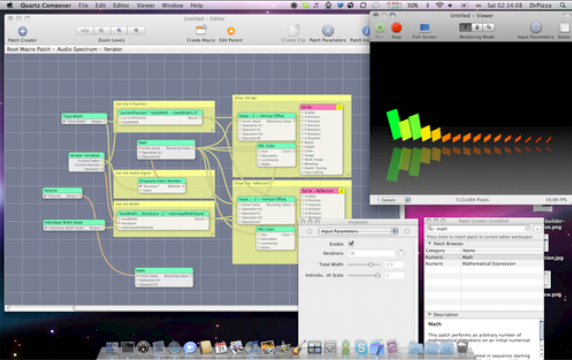Collapse the Patch Browser disclosure triangle
Viewport: 572px width, 360px height.
(x=430, y=243)
